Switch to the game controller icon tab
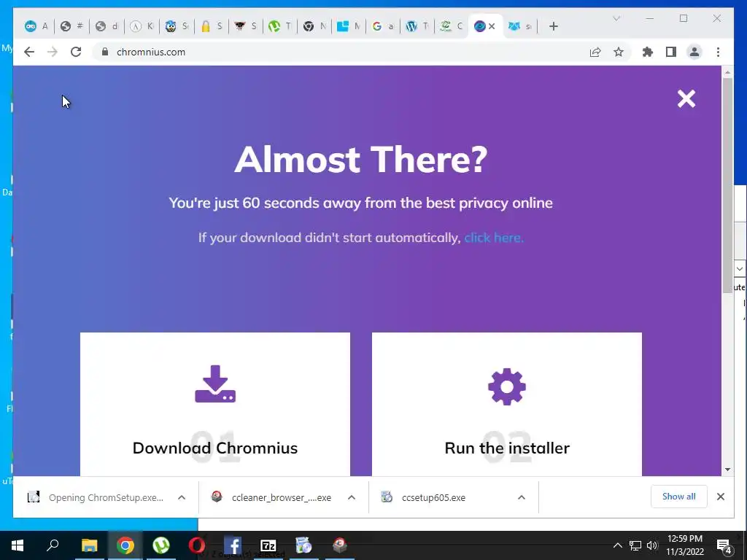This screenshot has height=560, width=747. (x=36, y=27)
